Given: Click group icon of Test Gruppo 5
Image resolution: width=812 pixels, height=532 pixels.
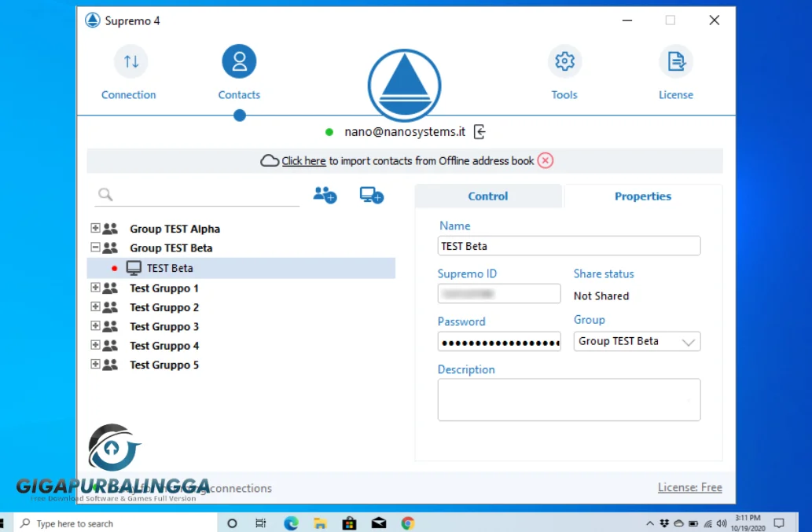Looking at the screenshot, I should (110, 365).
